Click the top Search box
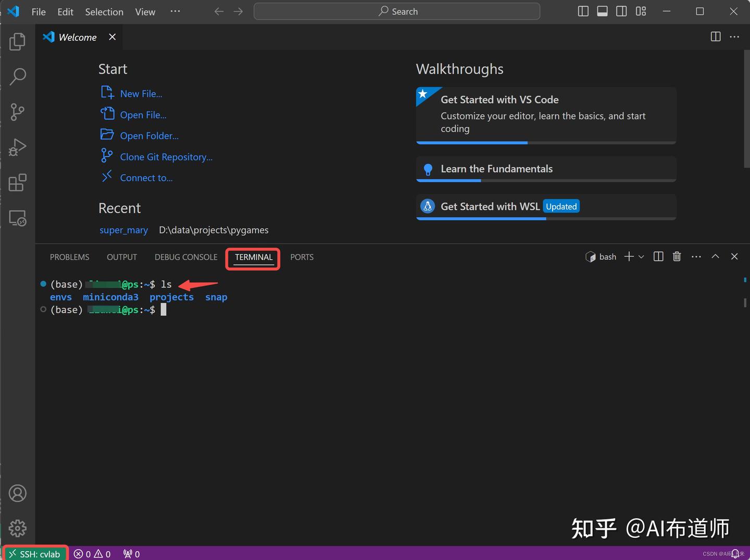750x560 pixels. 397,11
